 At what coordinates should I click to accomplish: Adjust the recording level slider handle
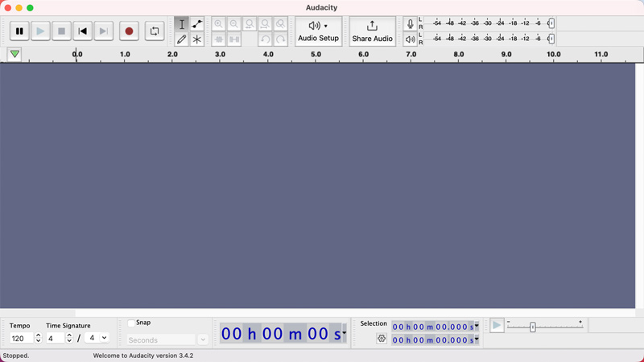pos(551,23)
